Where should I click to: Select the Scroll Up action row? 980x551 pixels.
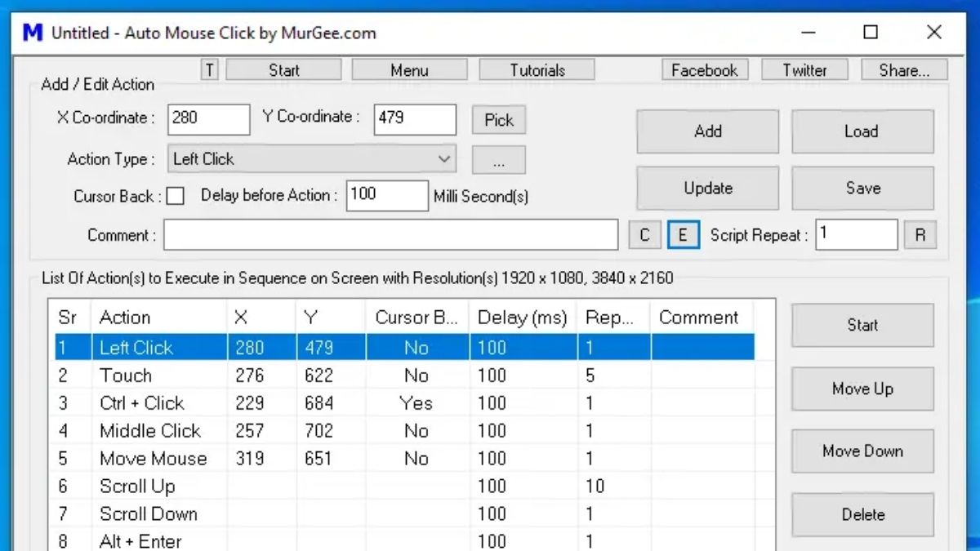[x=404, y=487]
